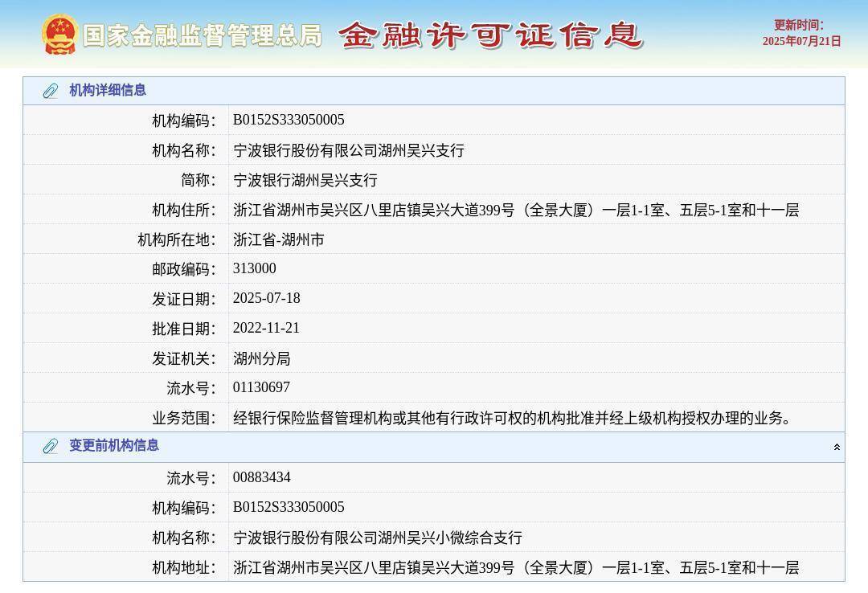
Task: Click the paperclip icon beside 变更前机构信息
Action: click(x=52, y=448)
